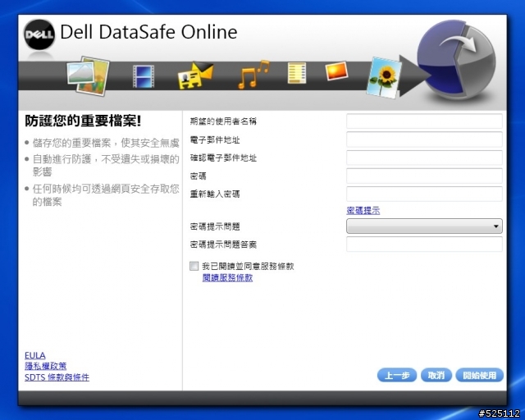The image size is (525, 420).
Task: Click the 取消 cancel button
Action: click(x=436, y=375)
